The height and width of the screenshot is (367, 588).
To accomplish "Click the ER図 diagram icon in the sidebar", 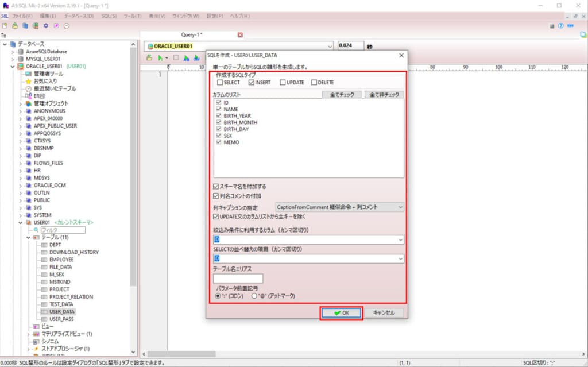I will click(30, 96).
